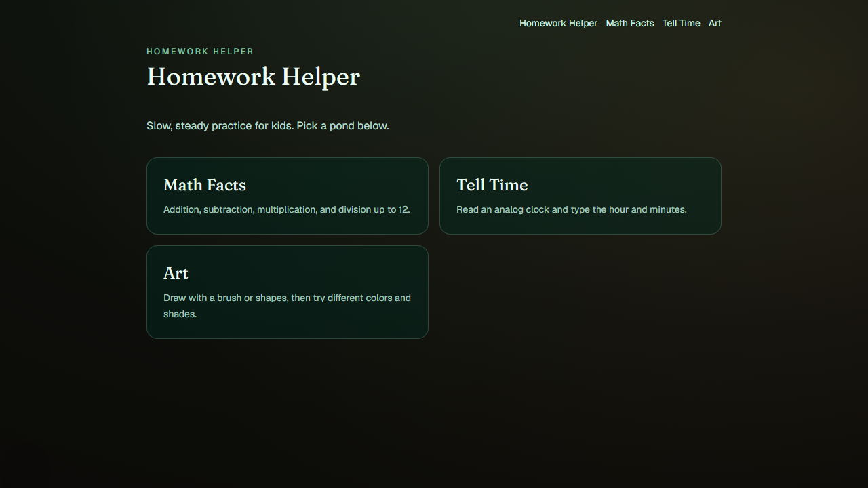The image size is (868, 488).
Task: Click the "Slow, steady practice for kids" subtitle
Action: [x=268, y=126]
